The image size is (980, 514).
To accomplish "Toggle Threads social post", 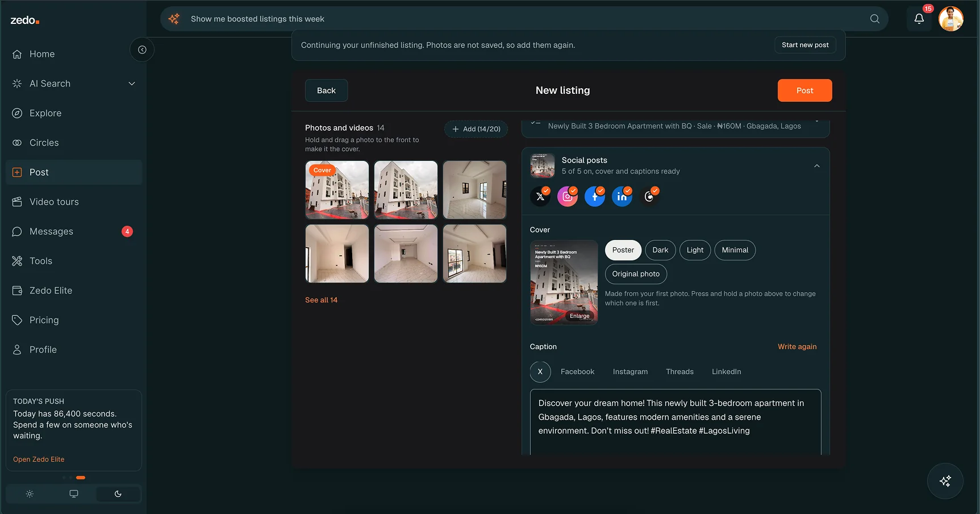I will (649, 197).
